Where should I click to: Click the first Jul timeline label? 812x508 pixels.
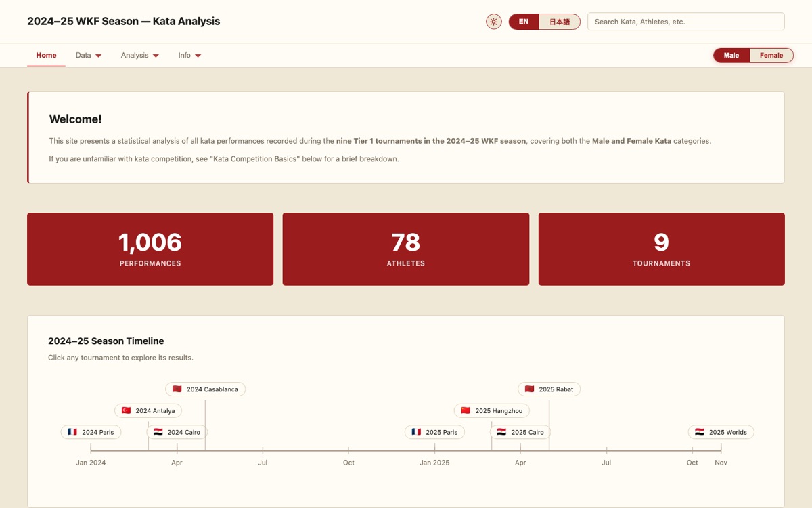[x=263, y=463]
